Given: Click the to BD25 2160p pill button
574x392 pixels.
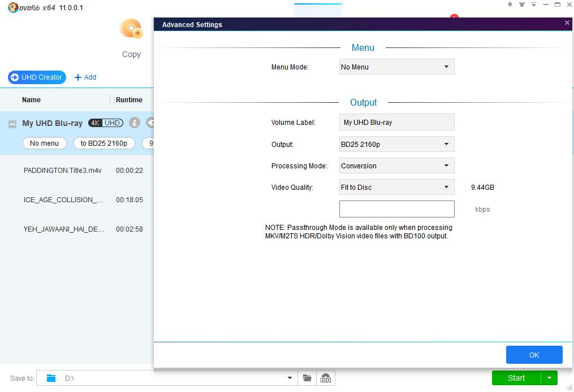Looking at the screenshot, I should (x=104, y=143).
